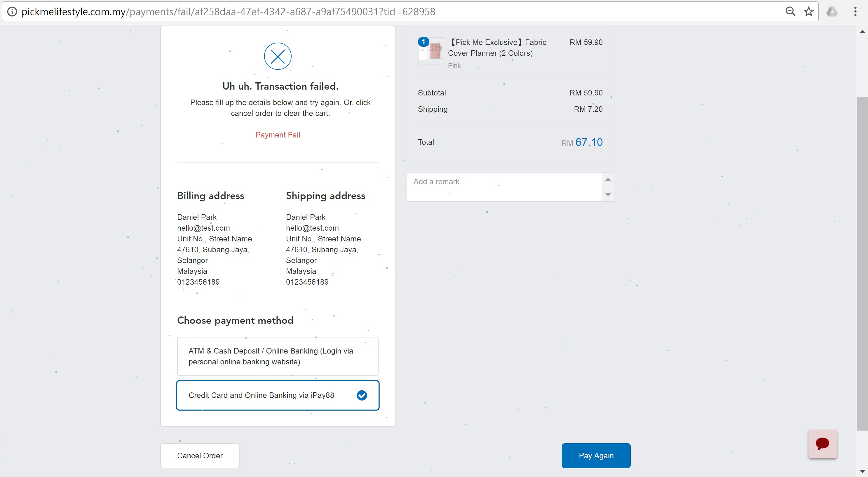The height and width of the screenshot is (477, 868).
Task: Click the Shipping address heading
Action: tap(325, 196)
